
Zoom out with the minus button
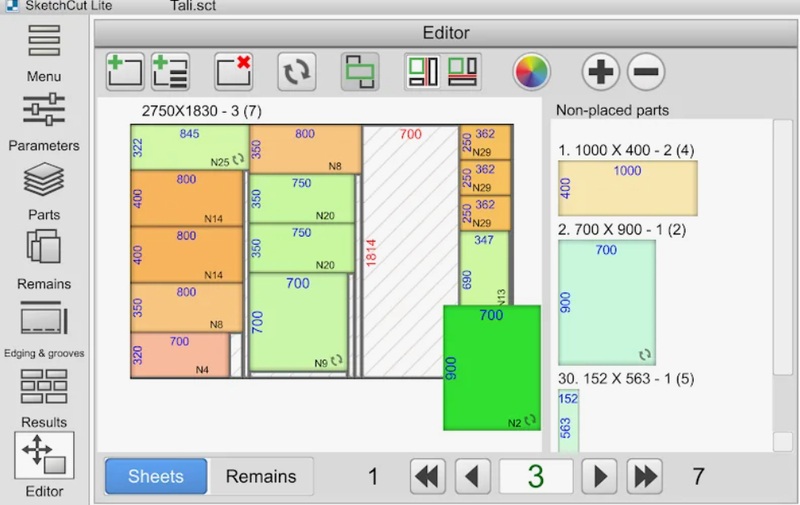click(646, 71)
